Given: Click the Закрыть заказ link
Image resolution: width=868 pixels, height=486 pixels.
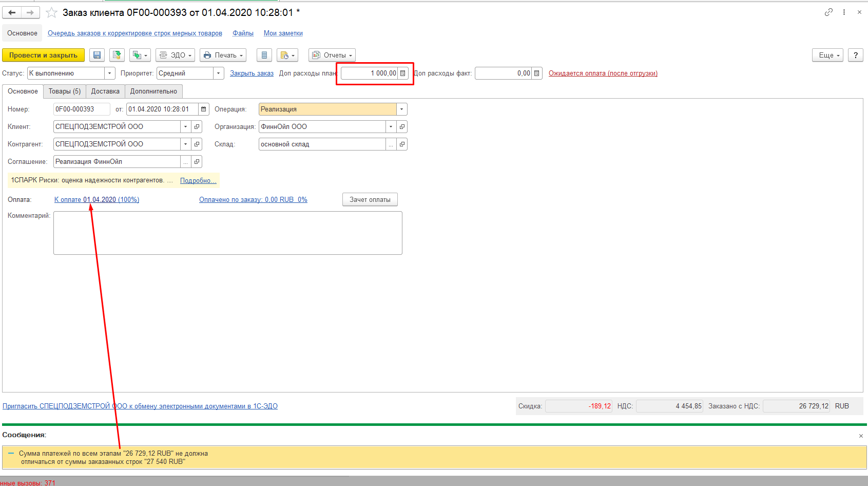Looking at the screenshot, I should click(252, 73).
